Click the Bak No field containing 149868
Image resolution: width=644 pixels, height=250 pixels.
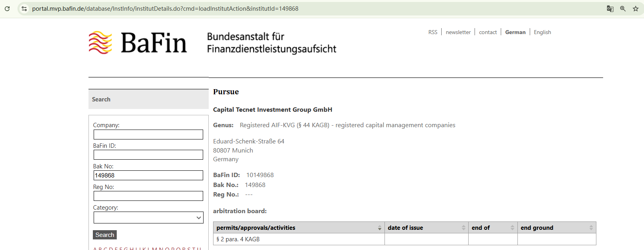point(148,176)
